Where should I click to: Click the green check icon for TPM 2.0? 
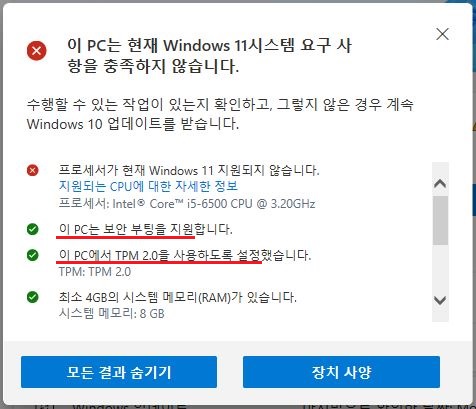[33, 255]
